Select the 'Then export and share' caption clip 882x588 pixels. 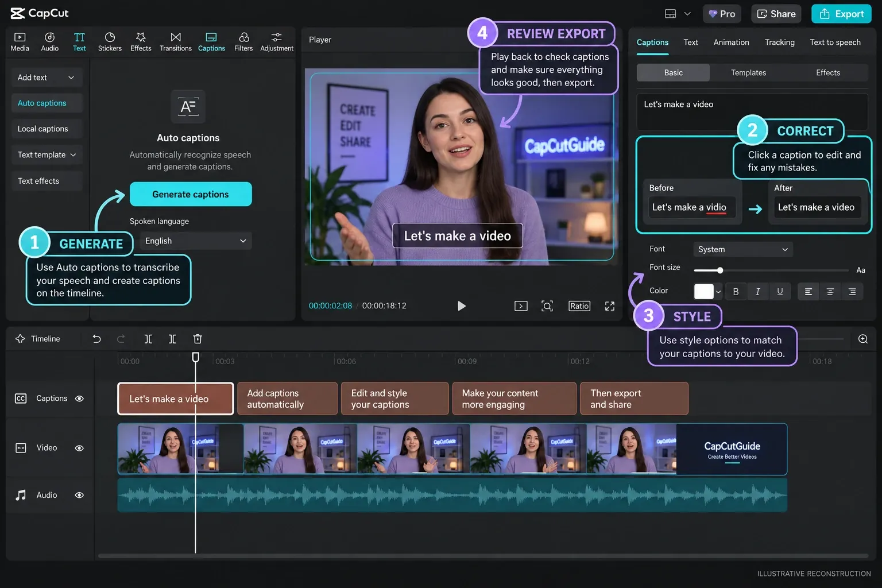pos(634,399)
